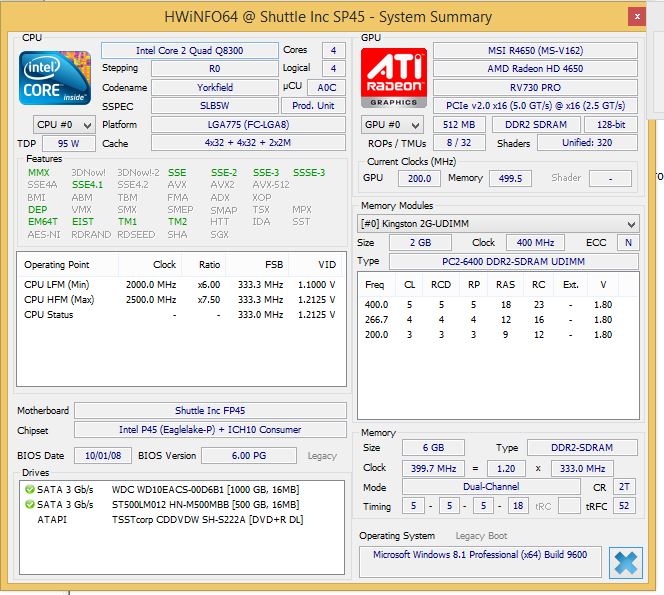Click the Operating Point column header
664x595 pixels.
pos(68,265)
